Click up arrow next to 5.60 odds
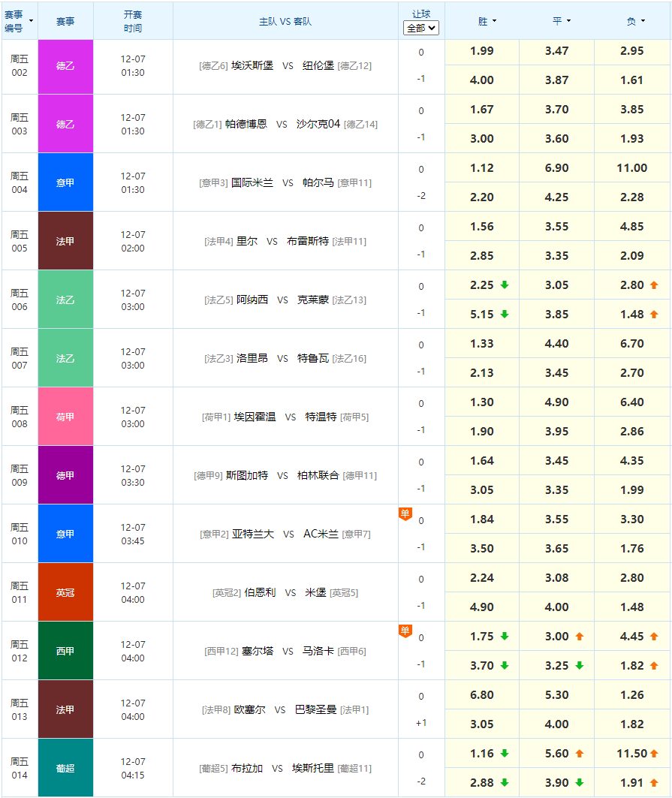The image size is (672, 798). click(x=580, y=753)
